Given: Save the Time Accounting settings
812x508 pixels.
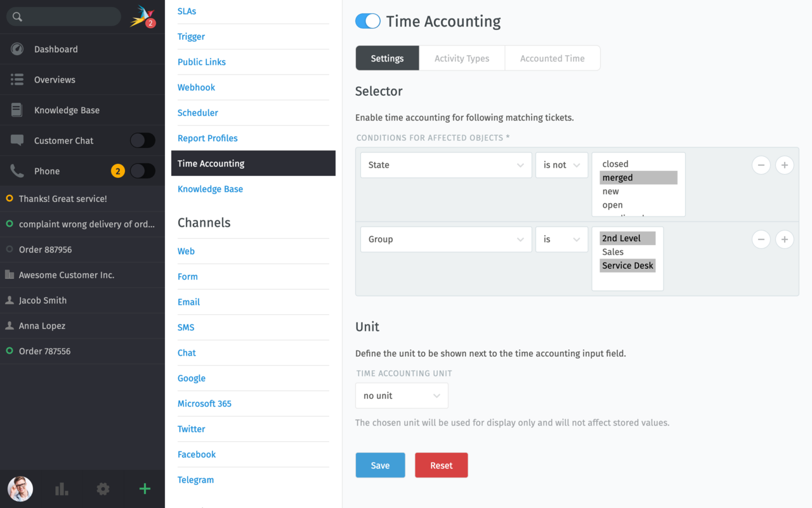Looking at the screenshot, I should point(380,465).
